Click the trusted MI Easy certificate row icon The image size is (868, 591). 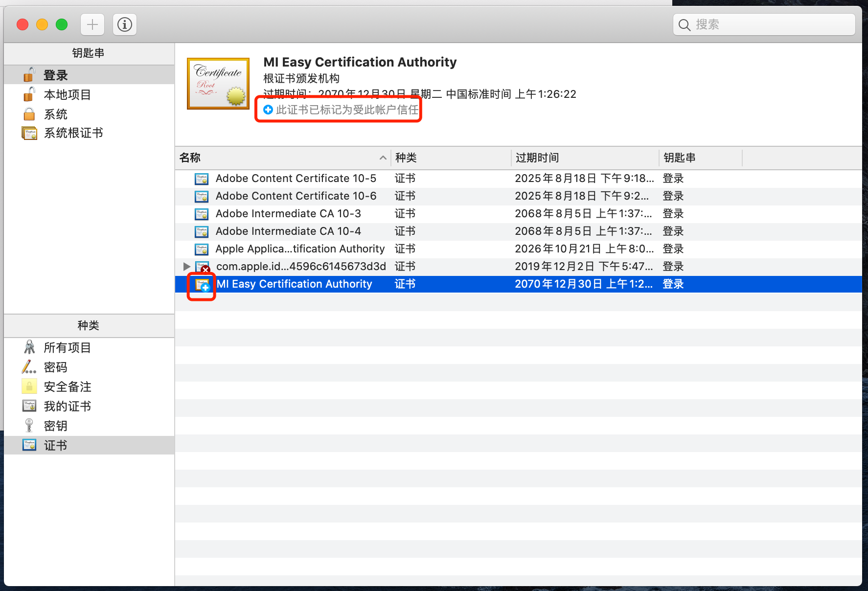coord(203,284)
